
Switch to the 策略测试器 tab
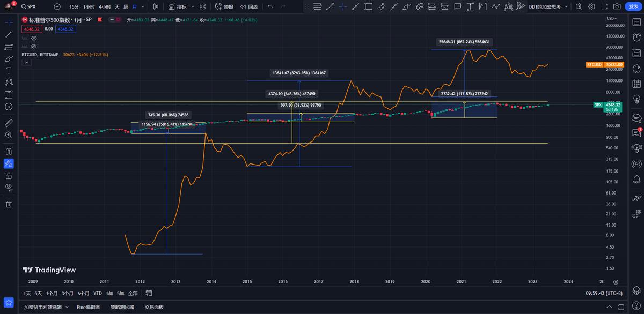point(122,307)
